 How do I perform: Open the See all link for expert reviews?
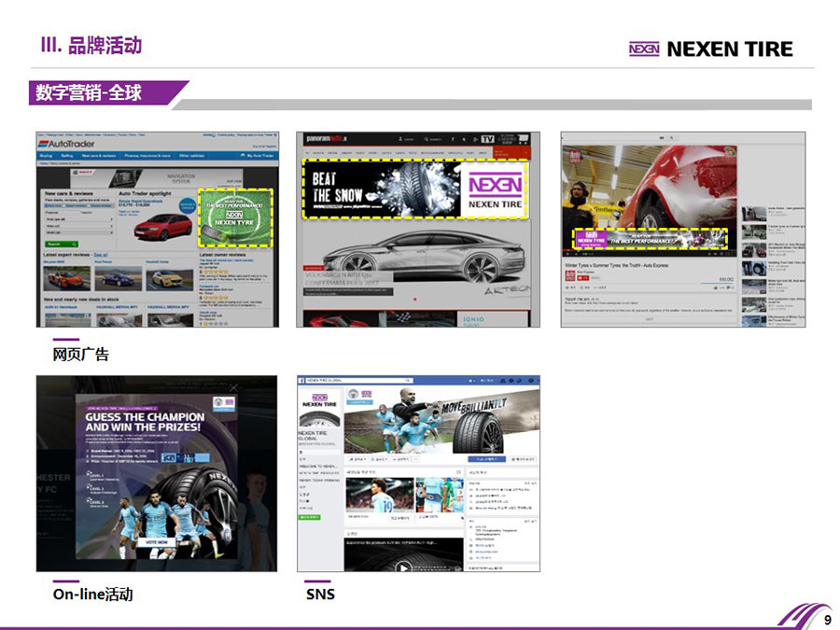[100, 255]
